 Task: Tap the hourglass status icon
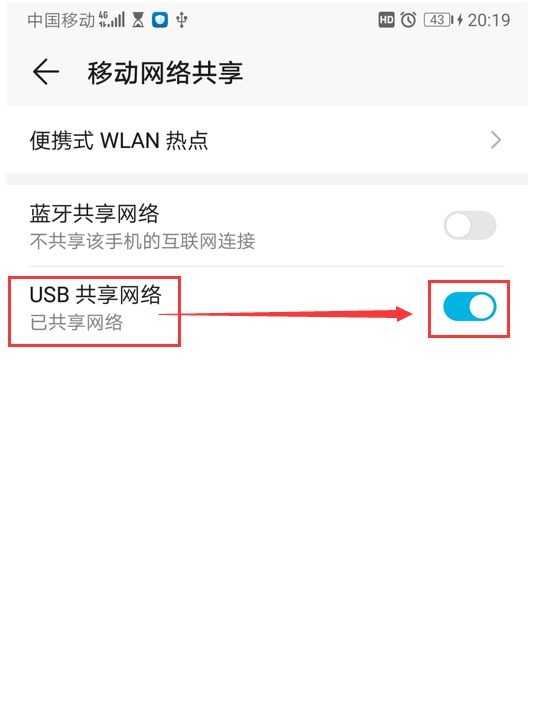tap(138, 20)
